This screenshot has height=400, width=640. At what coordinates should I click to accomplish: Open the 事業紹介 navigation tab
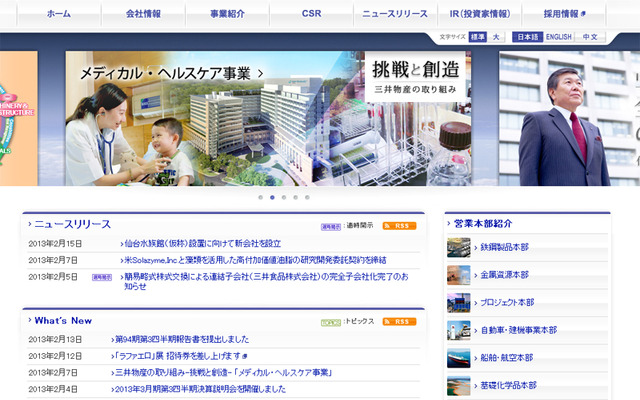pos(227,13)
